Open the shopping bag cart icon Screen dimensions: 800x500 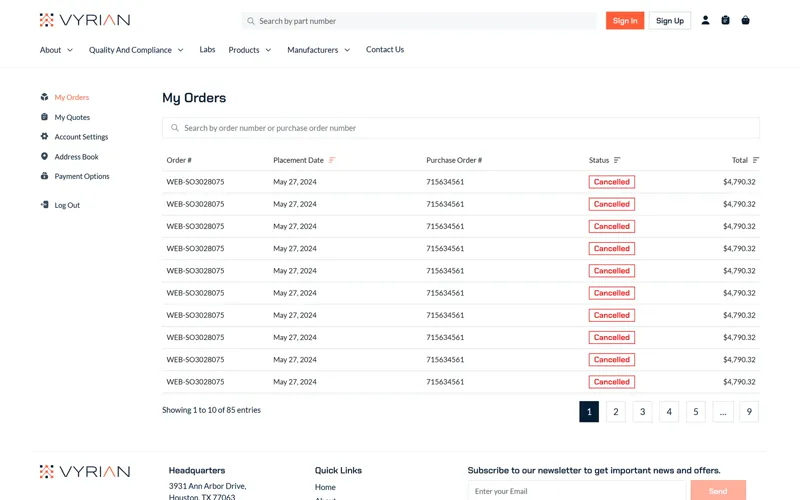[x=745, y=20]
